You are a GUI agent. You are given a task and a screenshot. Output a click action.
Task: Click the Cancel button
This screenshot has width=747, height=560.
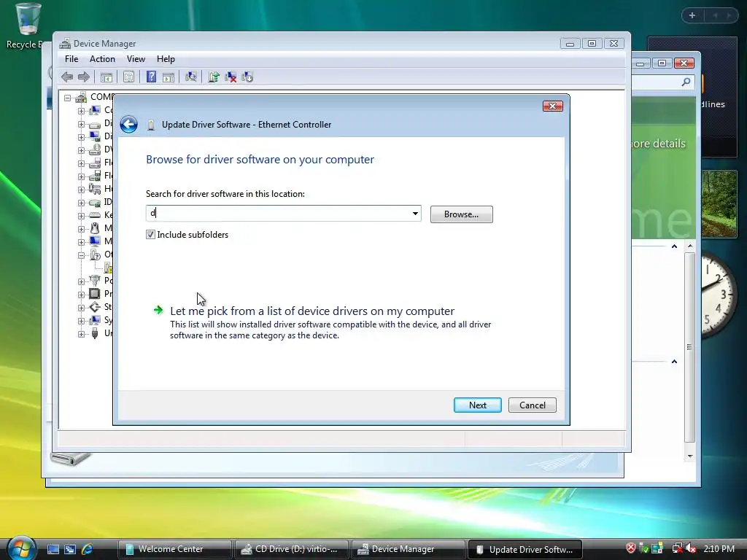coord(532,405)
